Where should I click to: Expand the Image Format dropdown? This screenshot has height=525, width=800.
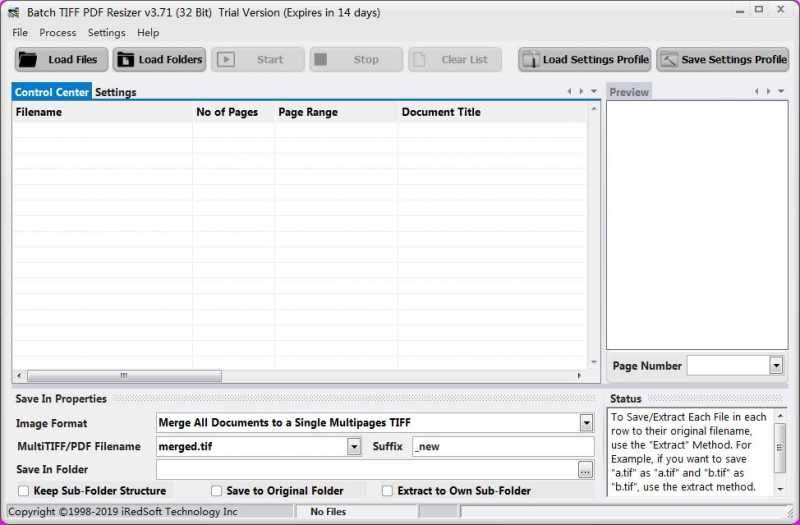pos(586,423)
